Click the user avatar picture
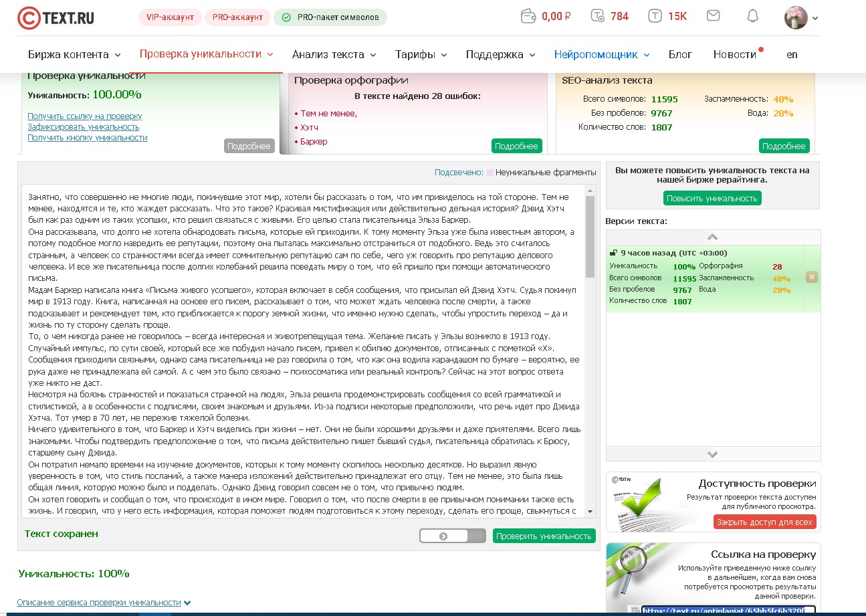The image size is (866, 616). click(x=796, y=17)
